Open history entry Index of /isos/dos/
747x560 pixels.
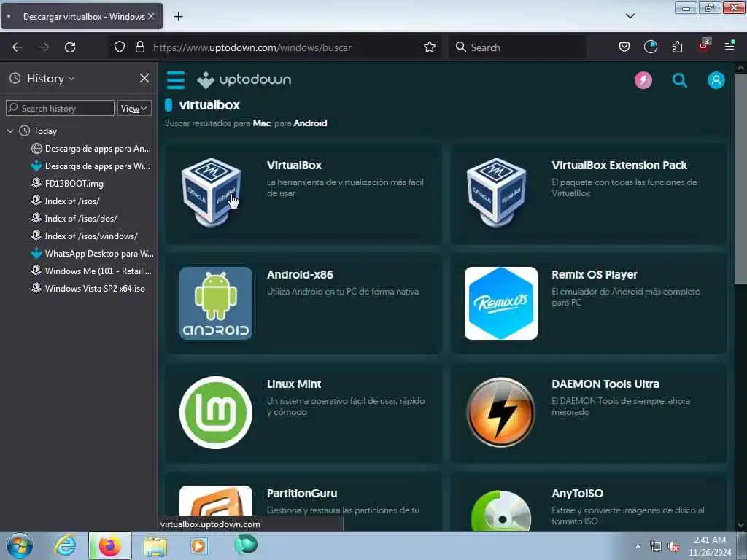coord(74,219)
